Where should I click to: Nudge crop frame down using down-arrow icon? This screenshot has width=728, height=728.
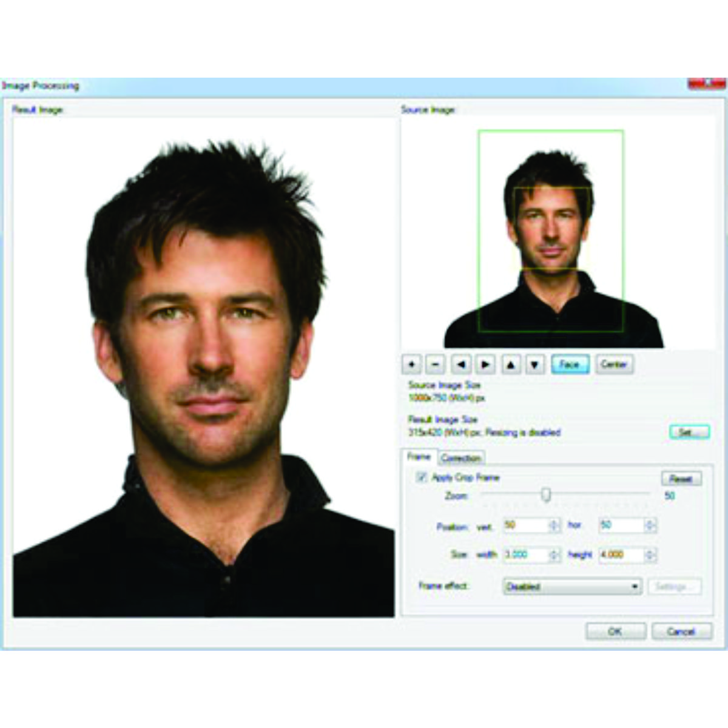[534, 363]
